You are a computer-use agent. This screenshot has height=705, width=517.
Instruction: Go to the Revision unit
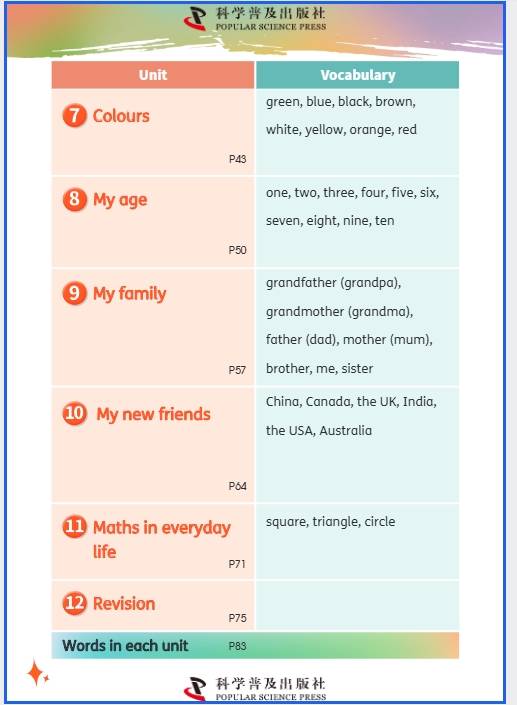coord(124,603)
